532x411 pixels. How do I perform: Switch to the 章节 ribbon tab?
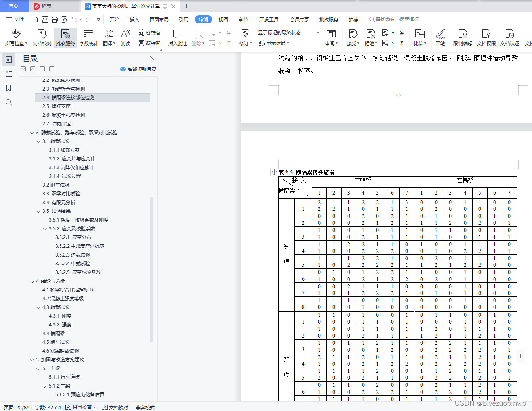point(243,19)
